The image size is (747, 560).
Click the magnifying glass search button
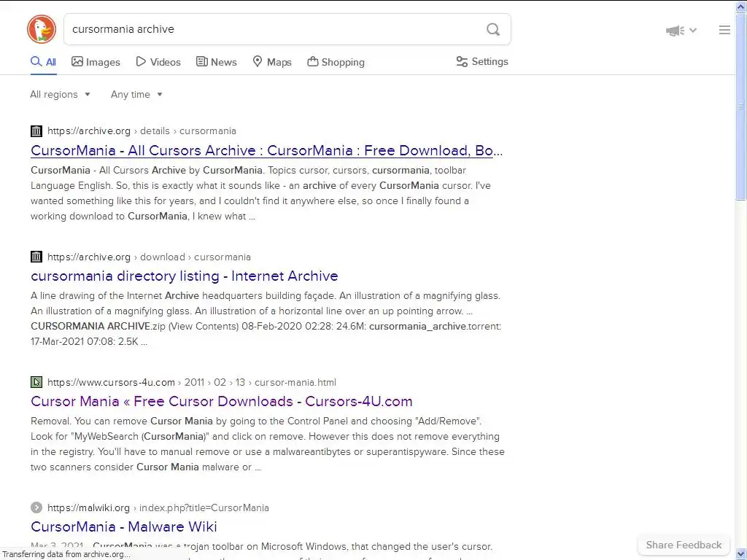click(x=493, y=29)
